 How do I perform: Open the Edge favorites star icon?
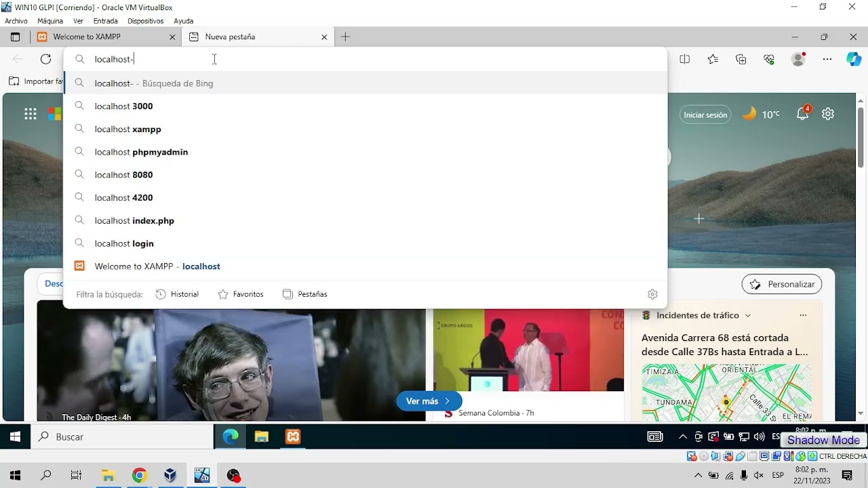click(713, 59)
